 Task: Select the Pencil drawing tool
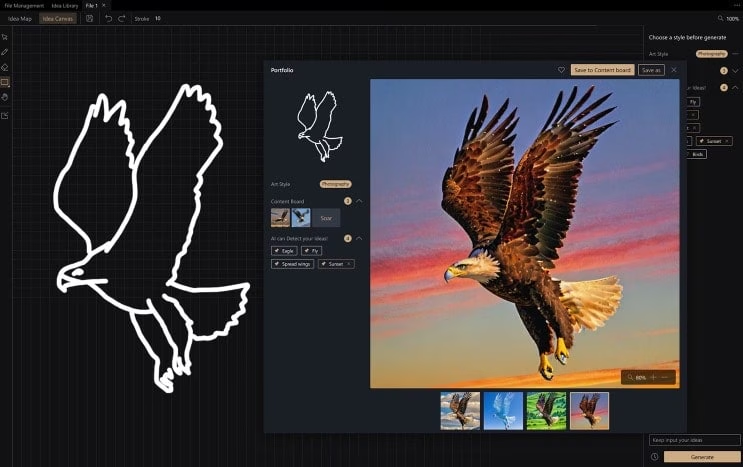pos(5,51)
